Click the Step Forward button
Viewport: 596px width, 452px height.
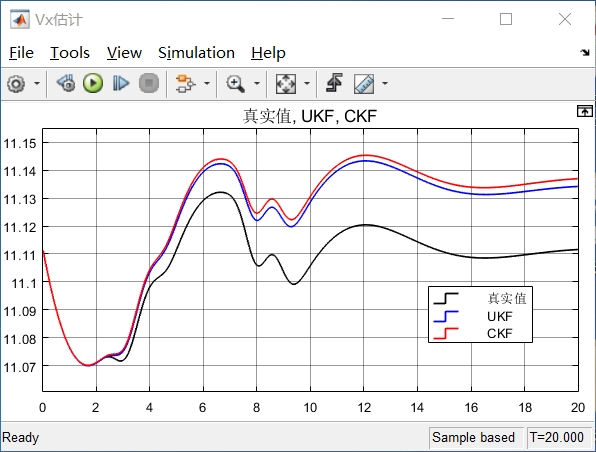(x=121, y=83)
